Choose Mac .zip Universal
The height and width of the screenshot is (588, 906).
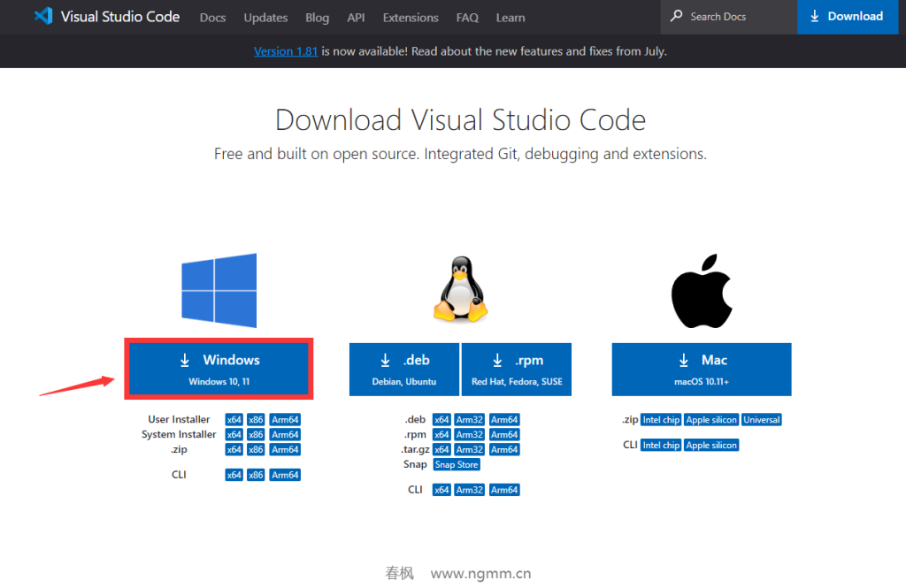pyautogui.click(x=762, y=419)
